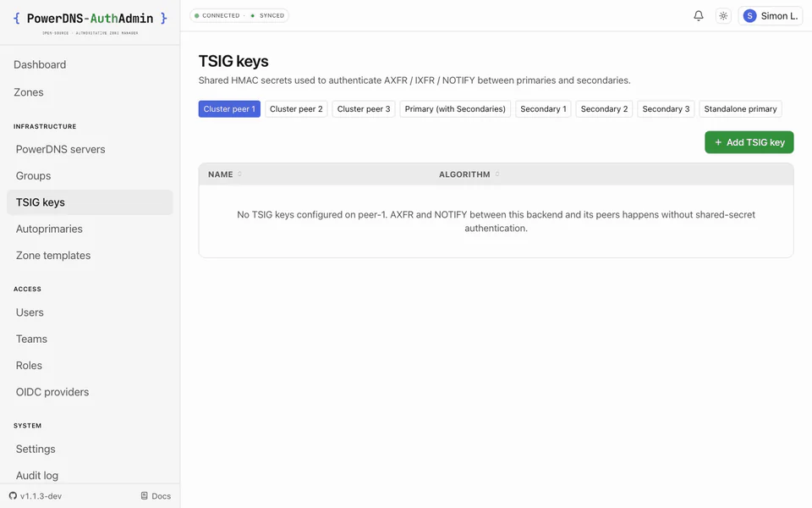812x508 pixels.
Task: Open the Docs link
Action: point(156,495)
